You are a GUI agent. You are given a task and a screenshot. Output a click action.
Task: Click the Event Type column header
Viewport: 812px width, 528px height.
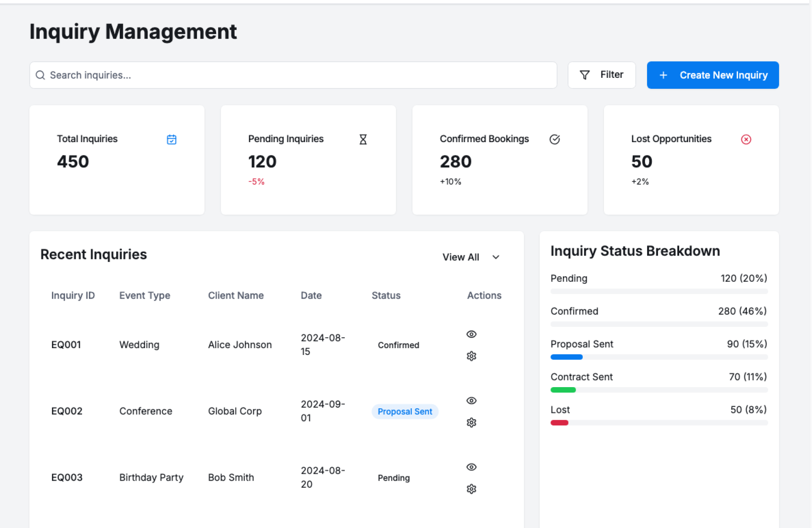pos(145,295)
